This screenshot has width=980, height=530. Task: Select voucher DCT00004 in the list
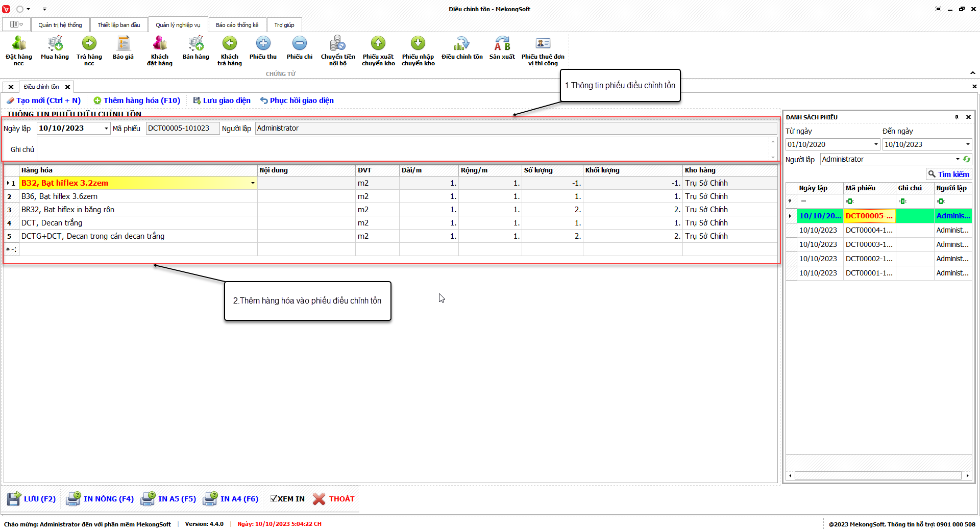[878, 230]
